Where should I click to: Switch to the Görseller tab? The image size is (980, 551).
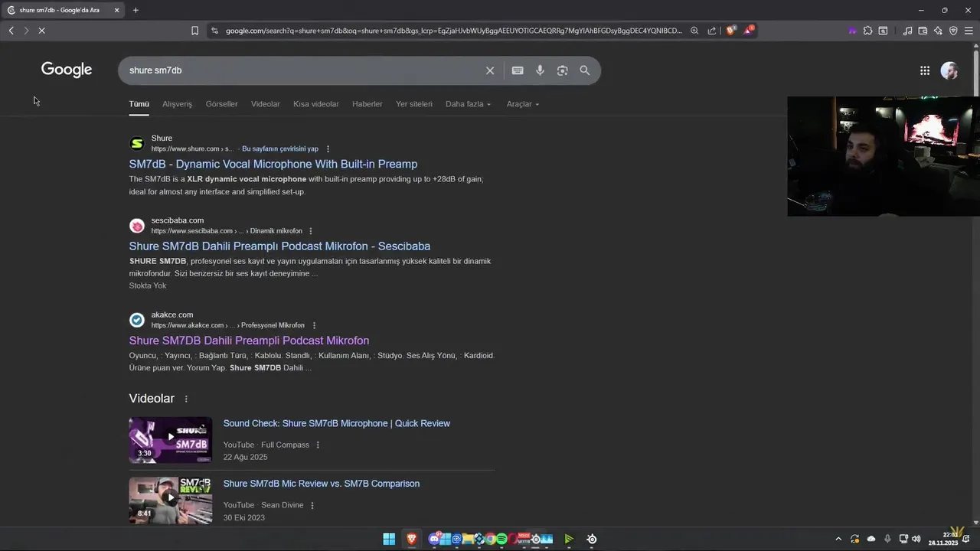point(221,104)
